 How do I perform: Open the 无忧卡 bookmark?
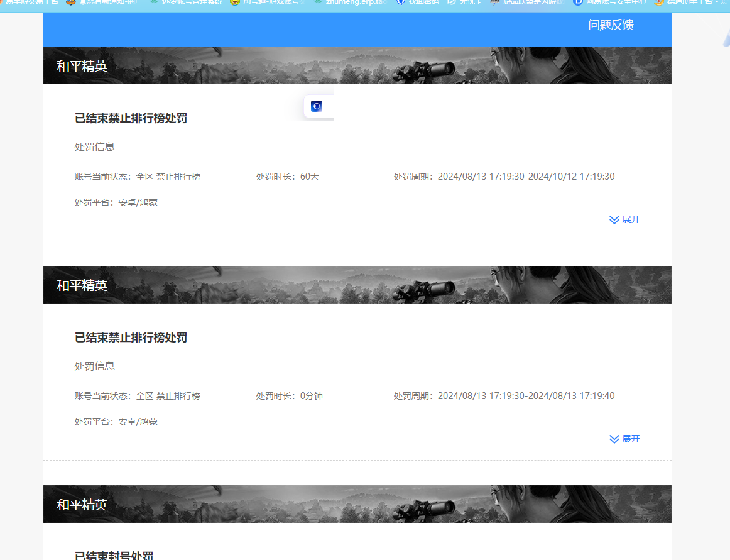point(466,3)
